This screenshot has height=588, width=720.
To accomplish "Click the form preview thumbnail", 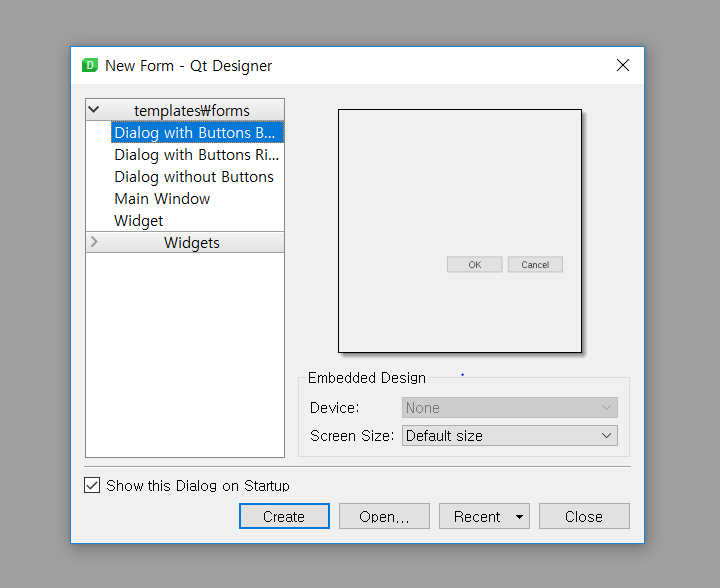I will click(460, 231).
